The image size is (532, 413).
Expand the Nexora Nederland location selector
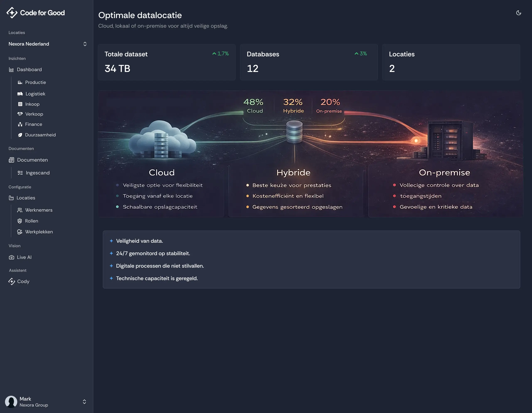click(x=85, y=44)
